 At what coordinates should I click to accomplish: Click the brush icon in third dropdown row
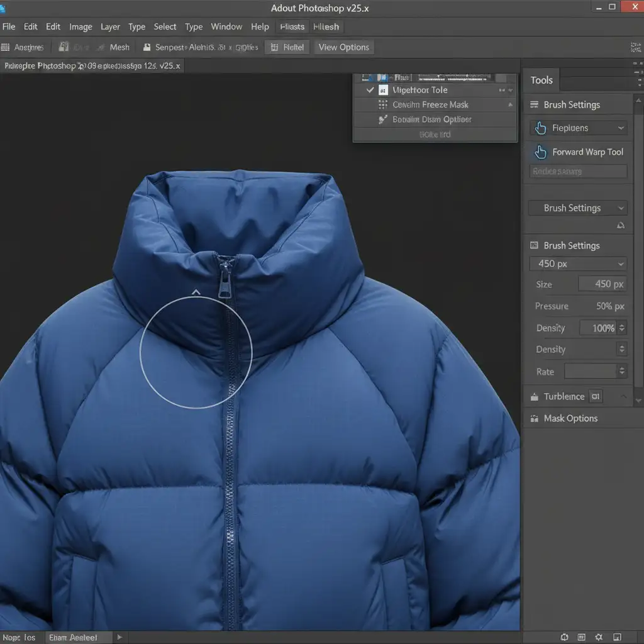tap(382, 119)
